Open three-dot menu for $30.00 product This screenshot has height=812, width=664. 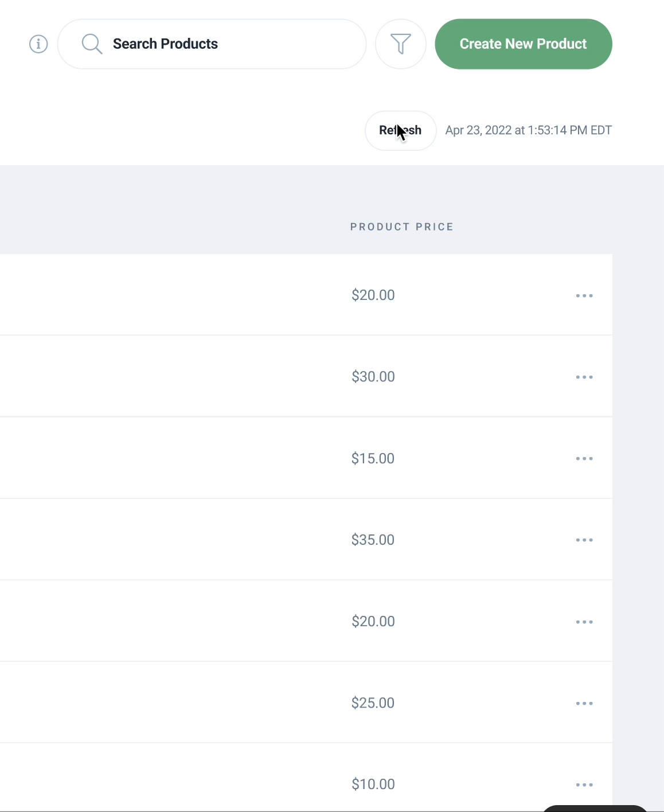[584, 377]
